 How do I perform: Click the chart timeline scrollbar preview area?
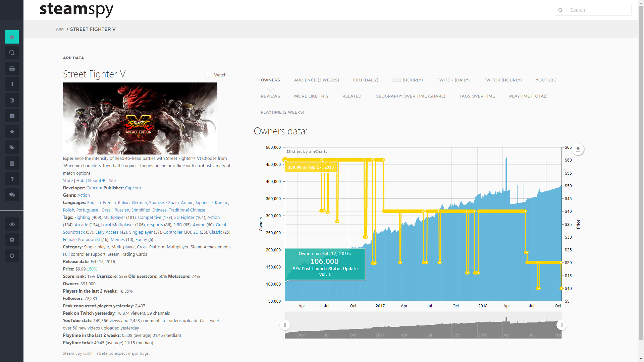click(x=423, y=325)
